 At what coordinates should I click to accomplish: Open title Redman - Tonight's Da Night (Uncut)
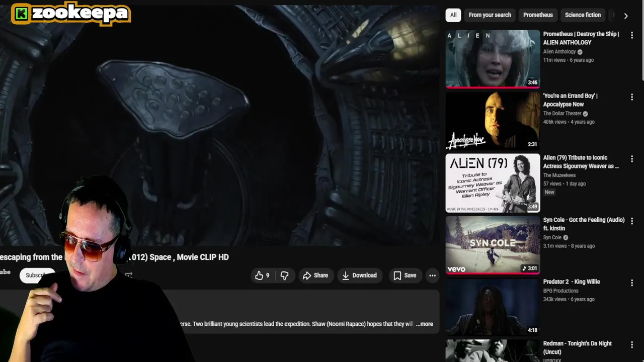click(x=578, y=347)
